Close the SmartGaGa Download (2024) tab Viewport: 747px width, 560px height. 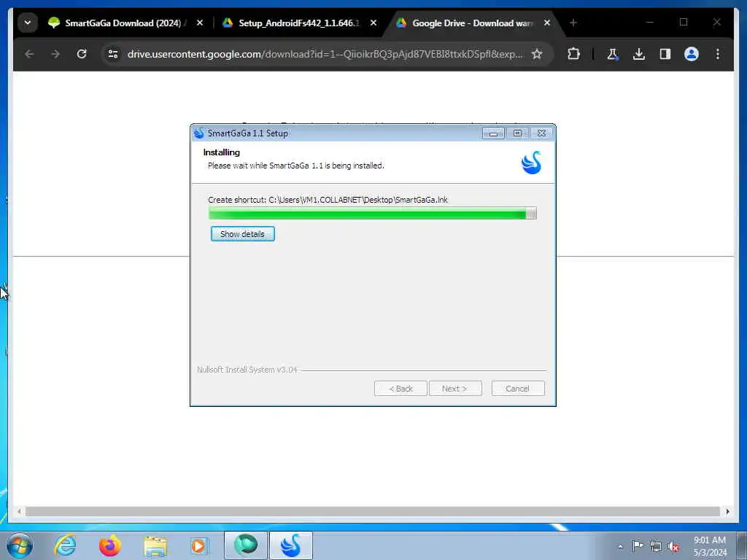200,23
